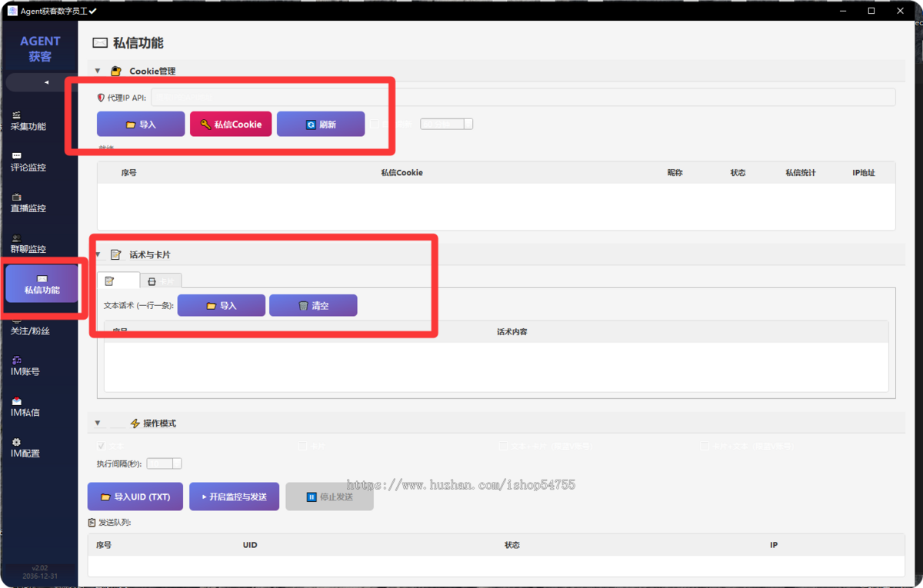Click the 话术内容 column header
This screenshot has width=923, height=588.
[x=511, y=332]
